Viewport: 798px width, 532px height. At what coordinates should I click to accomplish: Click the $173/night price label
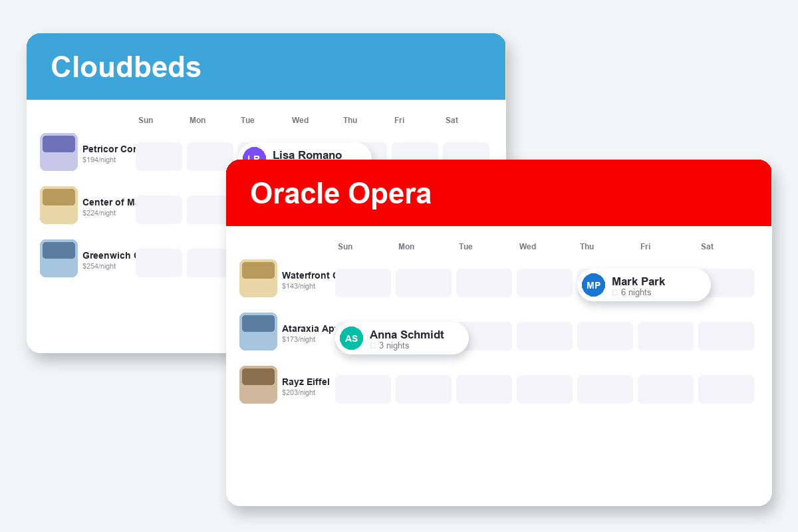pyautogui.click(x=299, y=339)
